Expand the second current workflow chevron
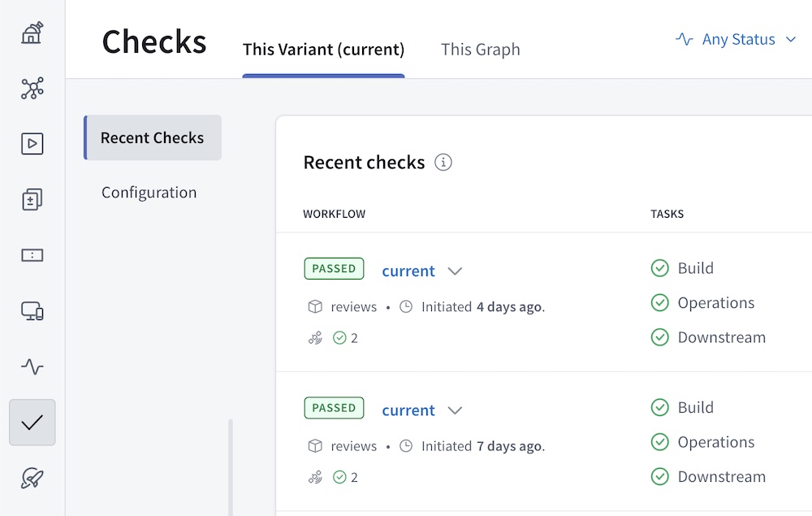The image size is (812, 516). pyautogui.click(x=455, y=410)
